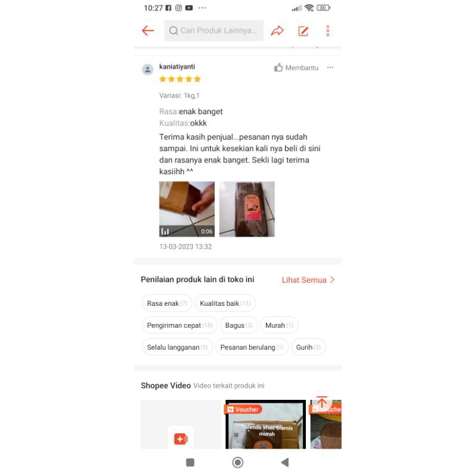476x476 pixels.
Task: Tap the thumbs-up Membantu icon
Action: click(278, 67)
